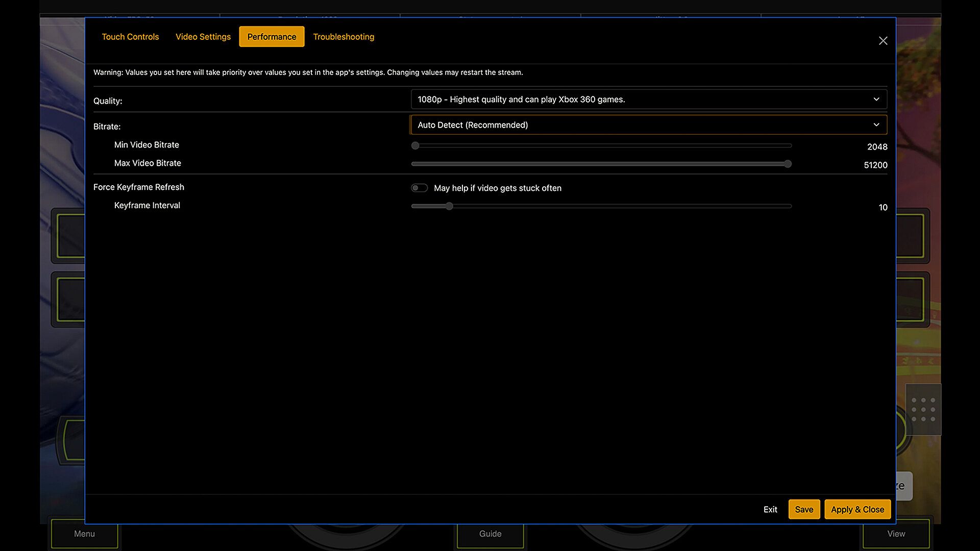Image resolution: width=980 pixels, height=551 pixels.
Task: Select the Performance tab
Action: point(272,37)
